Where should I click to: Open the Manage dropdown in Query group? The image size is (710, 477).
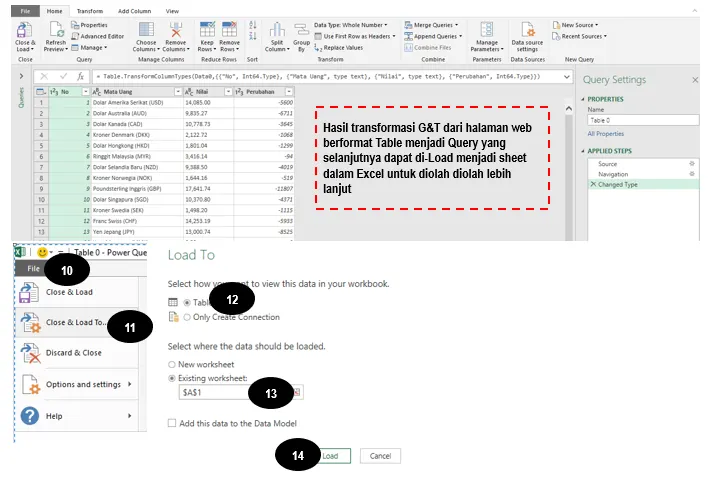pyautogui.click(x=90, y=48)
